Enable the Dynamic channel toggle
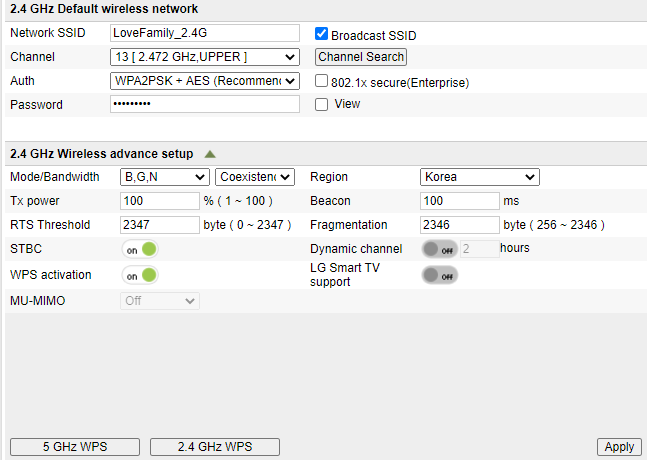The image size is (648, 460). 439,249
